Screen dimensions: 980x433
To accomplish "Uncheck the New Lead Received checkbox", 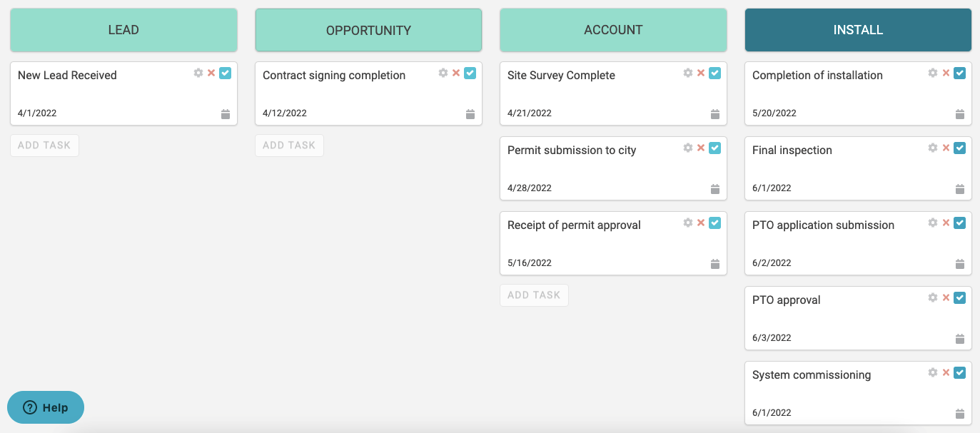I will pos(225,73).
